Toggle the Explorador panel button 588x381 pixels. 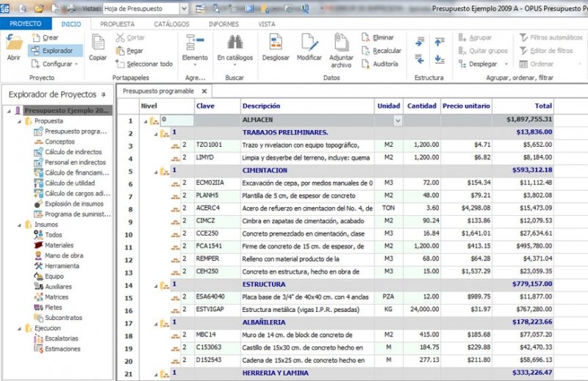tap(51, 51)
